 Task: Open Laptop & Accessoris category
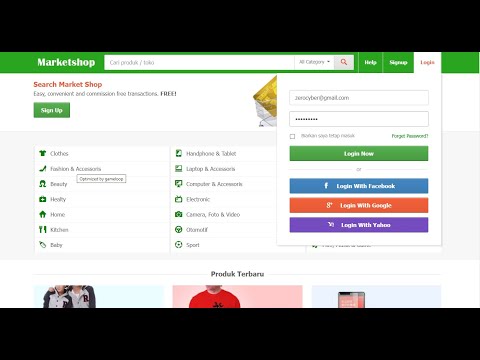pyautogui.click(x=210, y=169)
